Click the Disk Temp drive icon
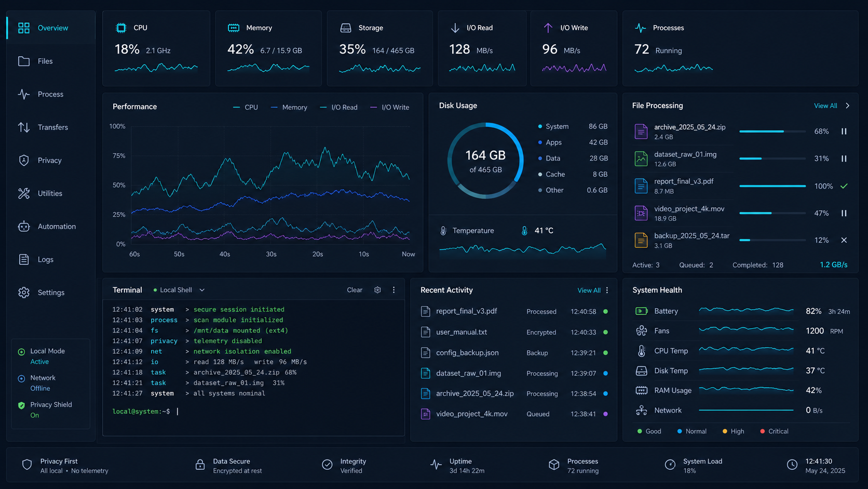 pyautogui.click(x=642, y=371)
